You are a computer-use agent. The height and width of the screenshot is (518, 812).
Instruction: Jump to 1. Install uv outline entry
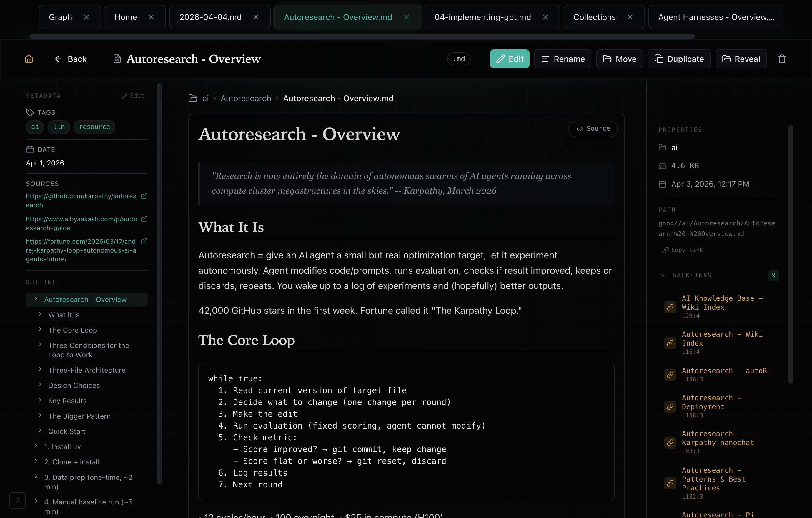pos(63,446)
